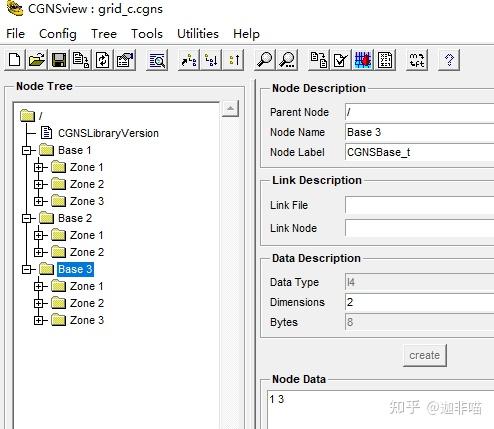Click the copy-documents toolbar icon
494x429 pixels.
pos(319,60)
